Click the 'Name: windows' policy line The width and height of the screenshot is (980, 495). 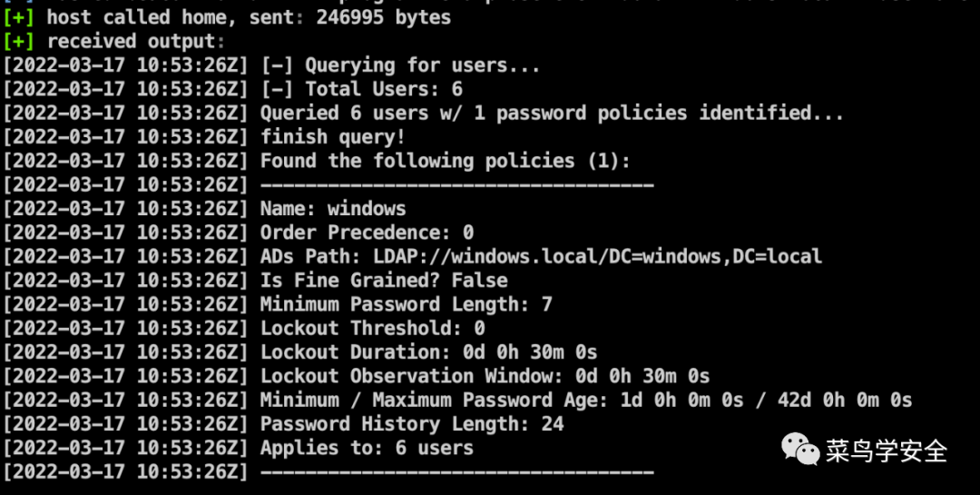[333, 208]
